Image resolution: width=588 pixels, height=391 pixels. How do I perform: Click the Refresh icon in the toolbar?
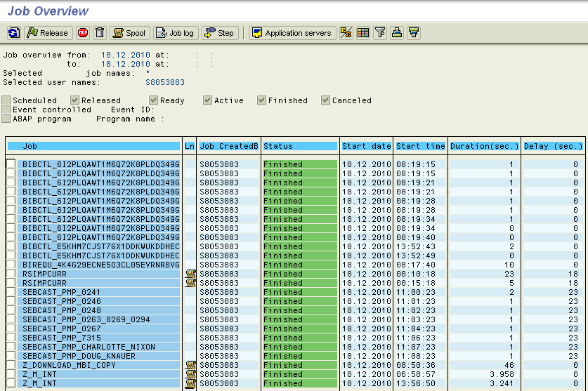pyautogui.click(x=14, y=33)
